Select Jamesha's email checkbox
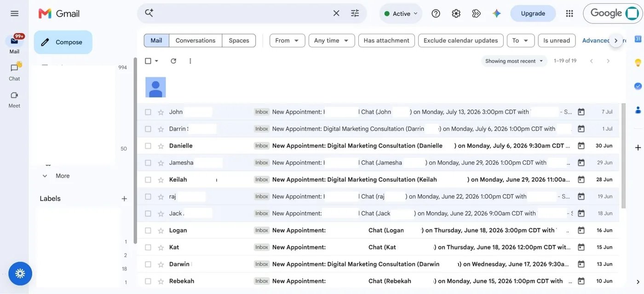 click(x=148, y=163)
